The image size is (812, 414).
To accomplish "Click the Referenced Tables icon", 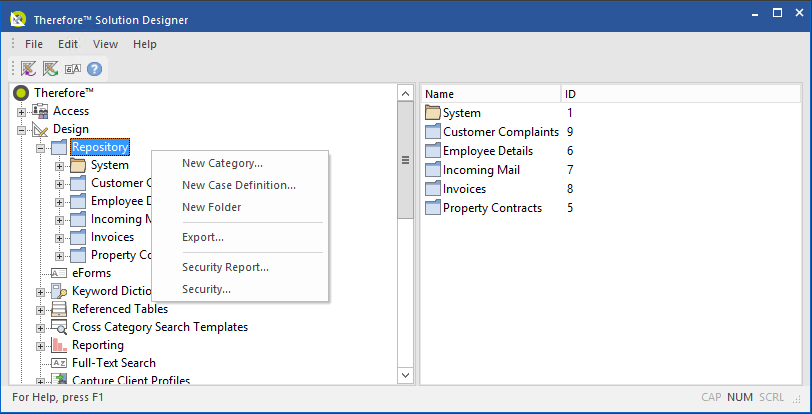I will (x=59, y=309).
